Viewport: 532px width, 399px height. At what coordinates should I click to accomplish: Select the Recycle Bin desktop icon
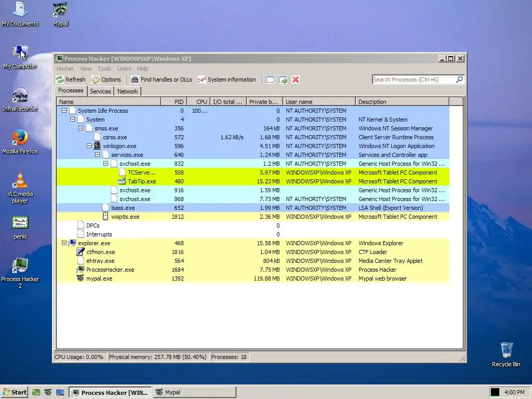pos(506,355)
